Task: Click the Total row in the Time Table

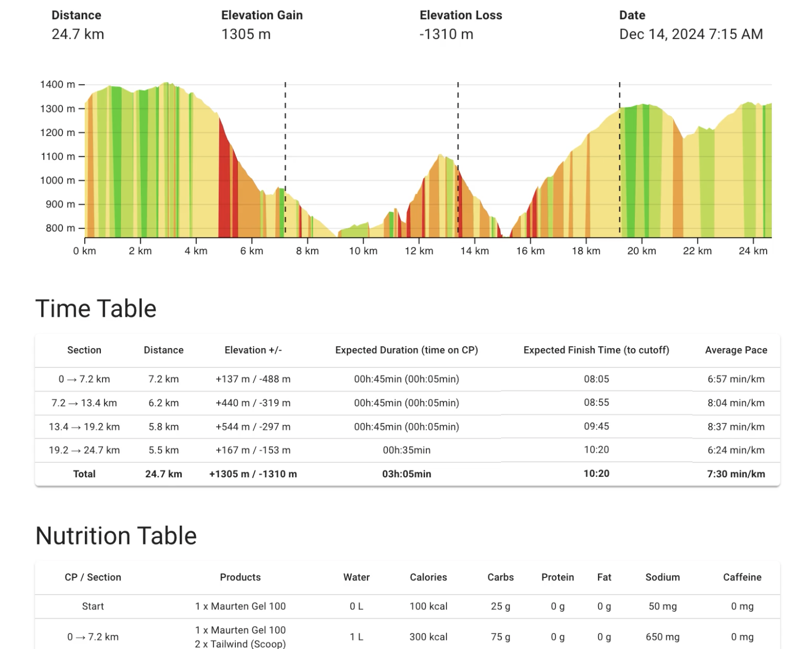Action: [84, 474]
